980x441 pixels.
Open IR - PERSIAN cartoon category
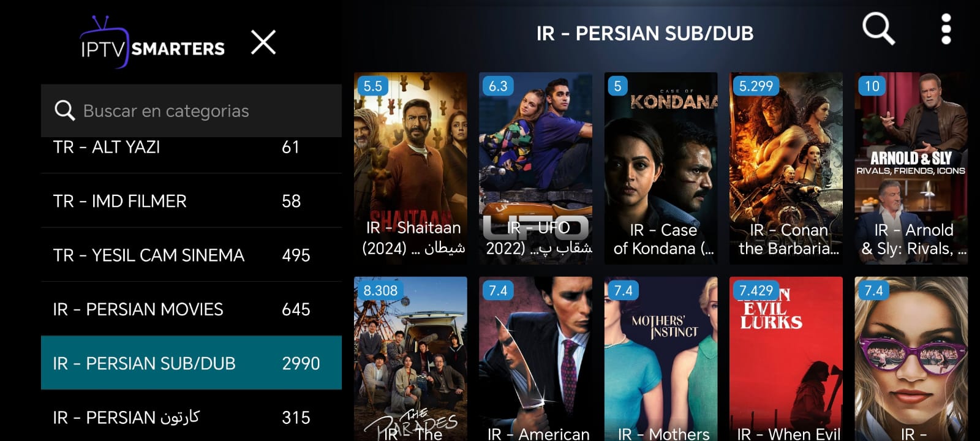191,417
